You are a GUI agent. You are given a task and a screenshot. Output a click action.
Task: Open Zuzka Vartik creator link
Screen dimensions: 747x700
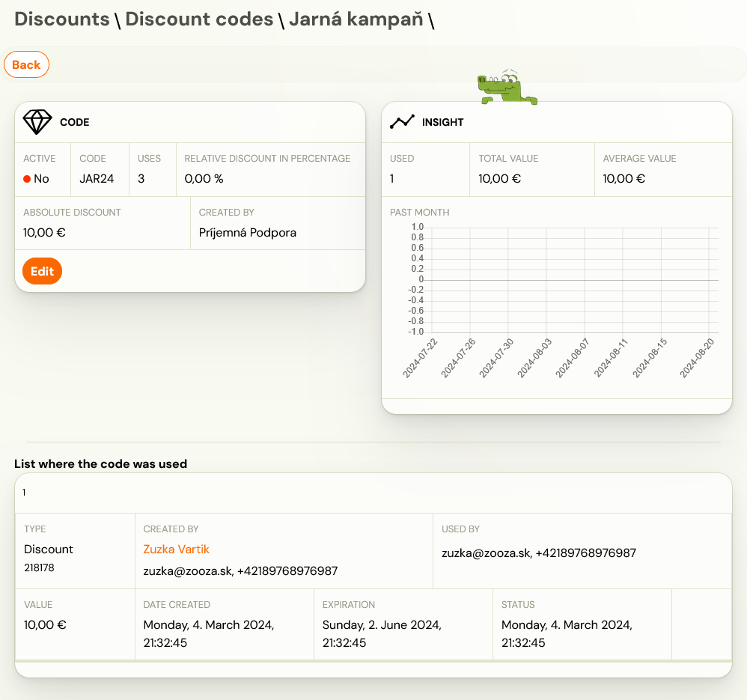176,549
